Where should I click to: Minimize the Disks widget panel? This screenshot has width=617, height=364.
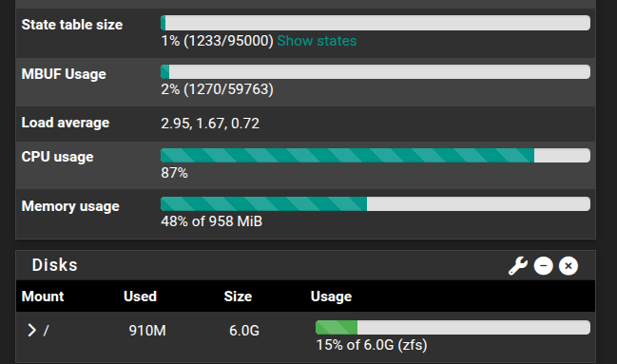tap(544, 266)
